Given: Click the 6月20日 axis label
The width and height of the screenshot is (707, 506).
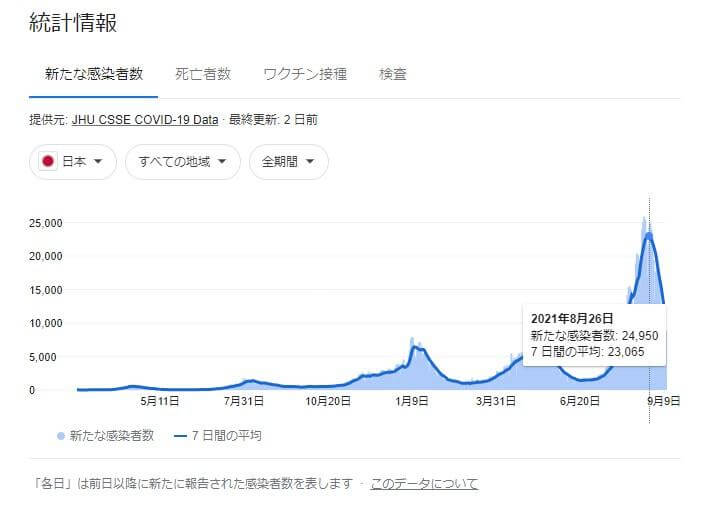Looking at the screenshot, I should (x=580, y=401).
